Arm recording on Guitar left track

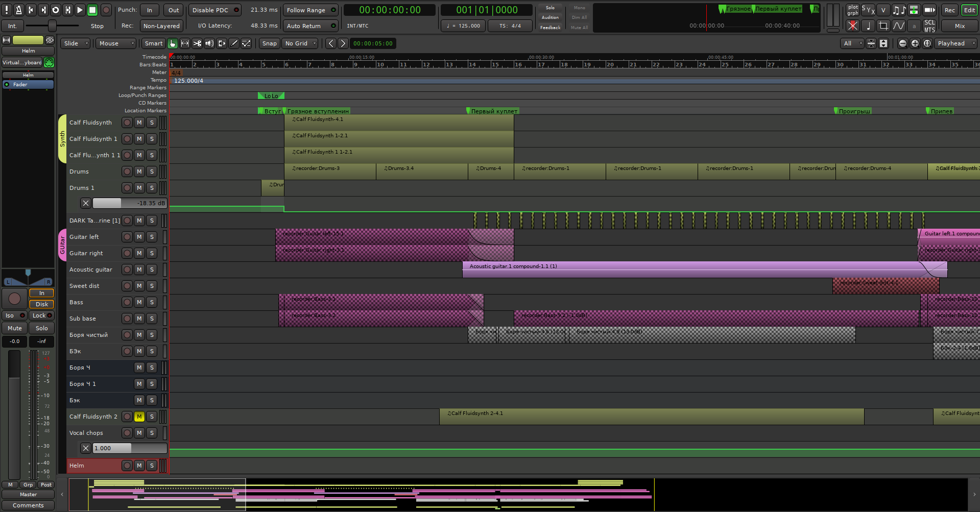(127, 237)
